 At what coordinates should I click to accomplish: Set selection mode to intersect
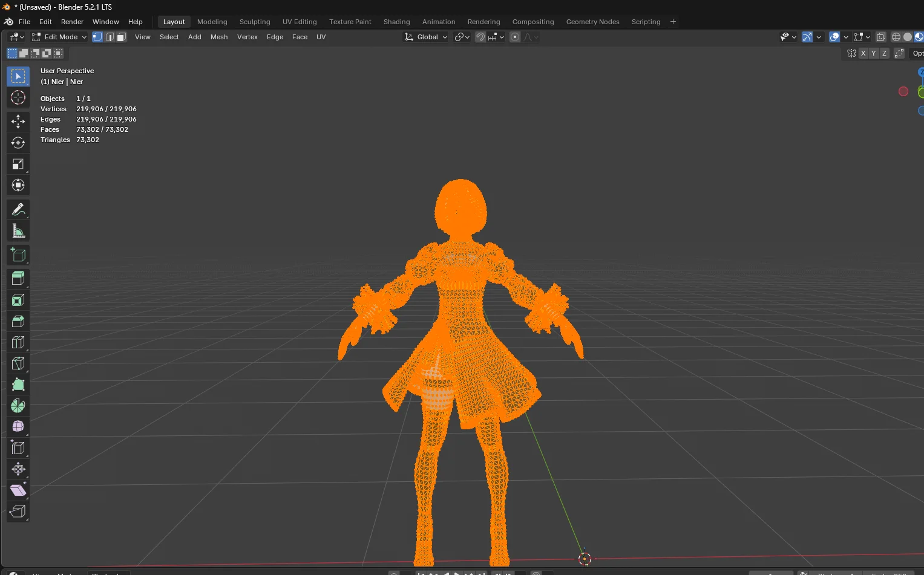(x=58, y=53)
